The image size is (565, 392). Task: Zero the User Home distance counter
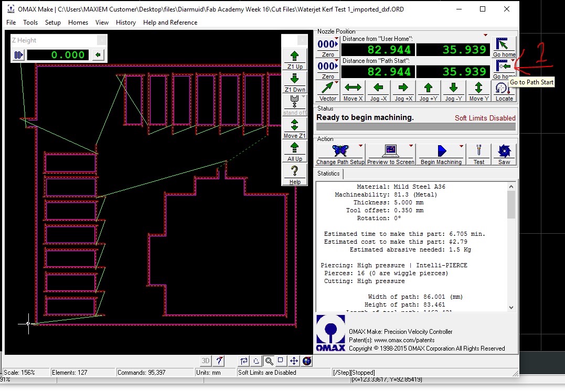point(327,48)
